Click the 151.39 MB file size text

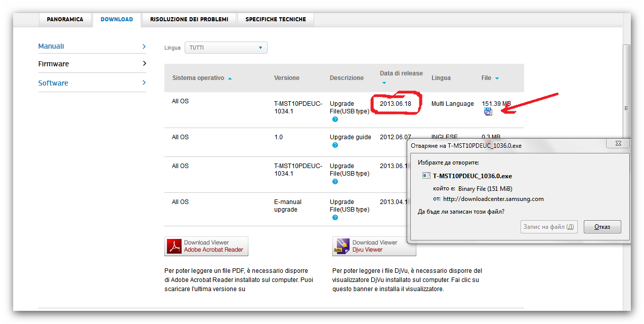coord(496,103)
